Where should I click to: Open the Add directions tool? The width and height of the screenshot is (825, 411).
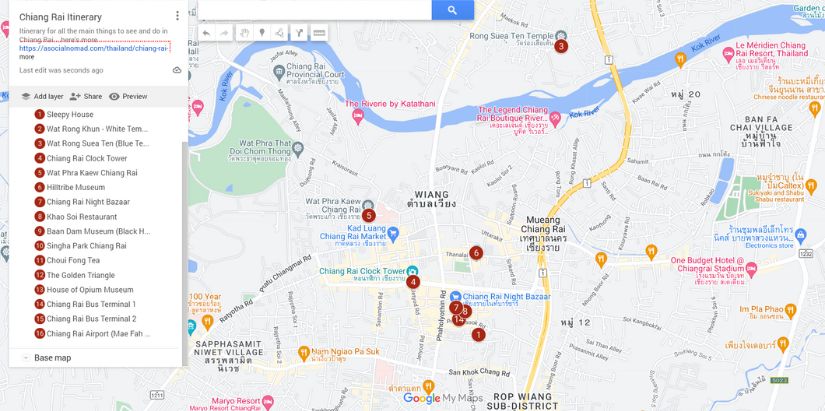[298, 33]
